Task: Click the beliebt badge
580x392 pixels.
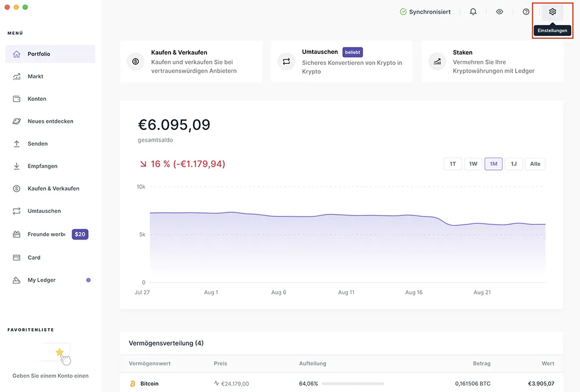Action: 353,52
